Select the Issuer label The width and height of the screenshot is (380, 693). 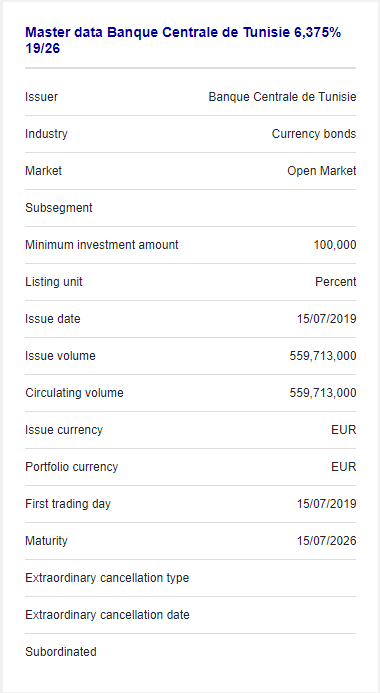pos(42,97)
